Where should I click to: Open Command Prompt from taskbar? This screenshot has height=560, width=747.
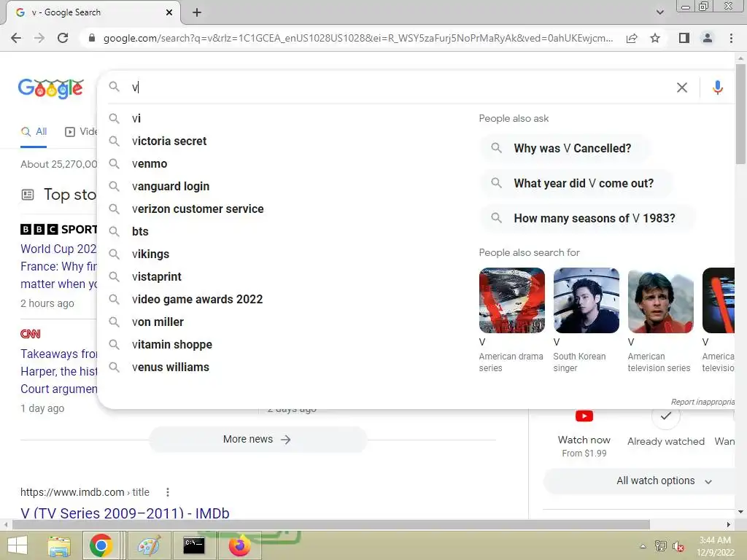tap(194, 545)
